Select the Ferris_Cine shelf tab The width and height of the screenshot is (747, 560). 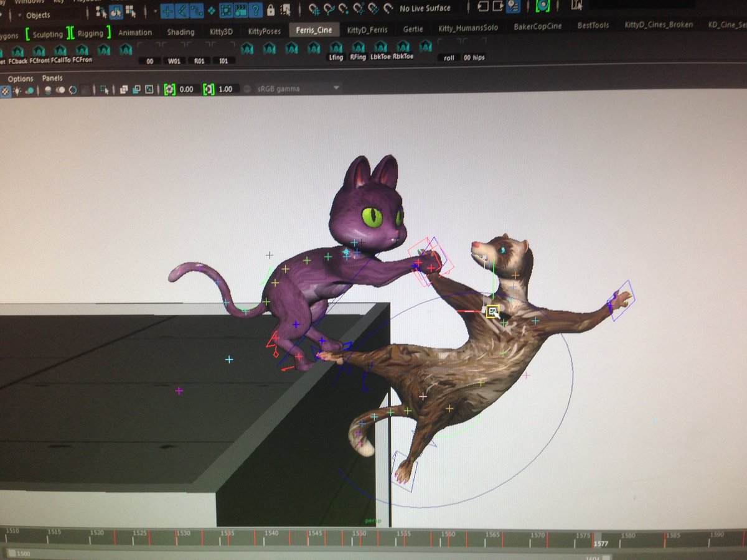point(315,30)
